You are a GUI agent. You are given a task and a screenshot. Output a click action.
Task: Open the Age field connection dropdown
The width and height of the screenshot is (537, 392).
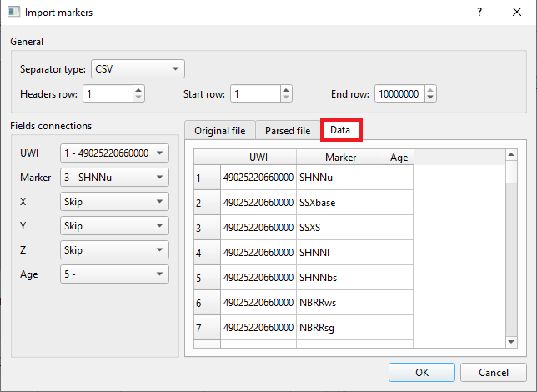click(x=114, y=274)
